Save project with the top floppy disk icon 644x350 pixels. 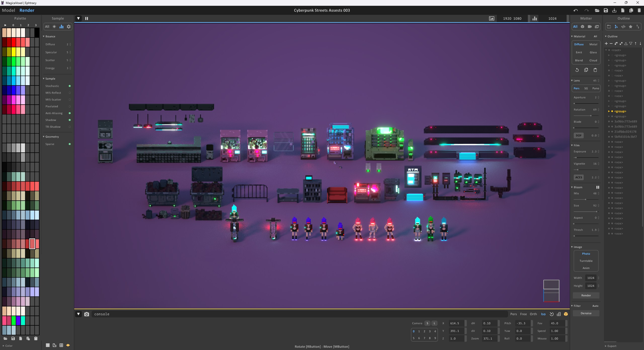606,10
